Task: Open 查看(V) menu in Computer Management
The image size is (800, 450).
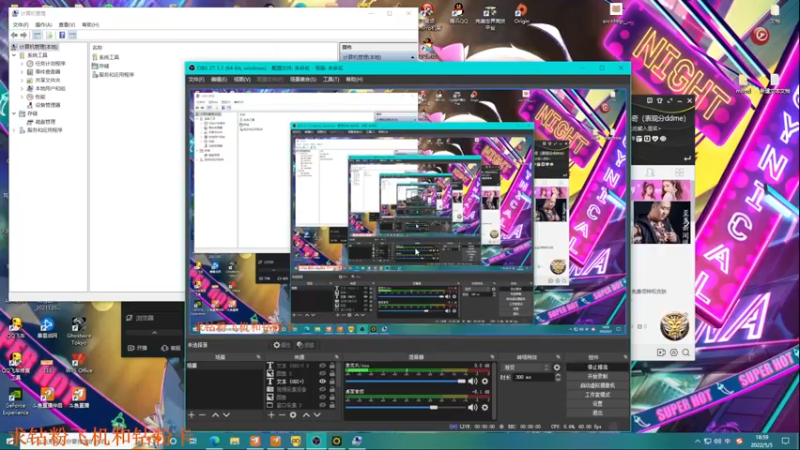Action: [67, 24]
